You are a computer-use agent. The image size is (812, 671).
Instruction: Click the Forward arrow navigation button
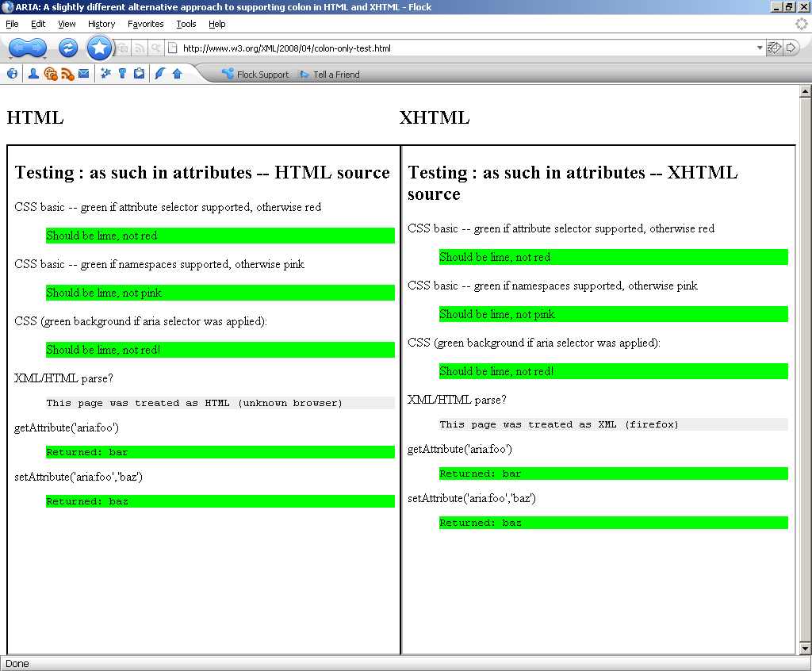pyautogui.click(x=37, y=48)
